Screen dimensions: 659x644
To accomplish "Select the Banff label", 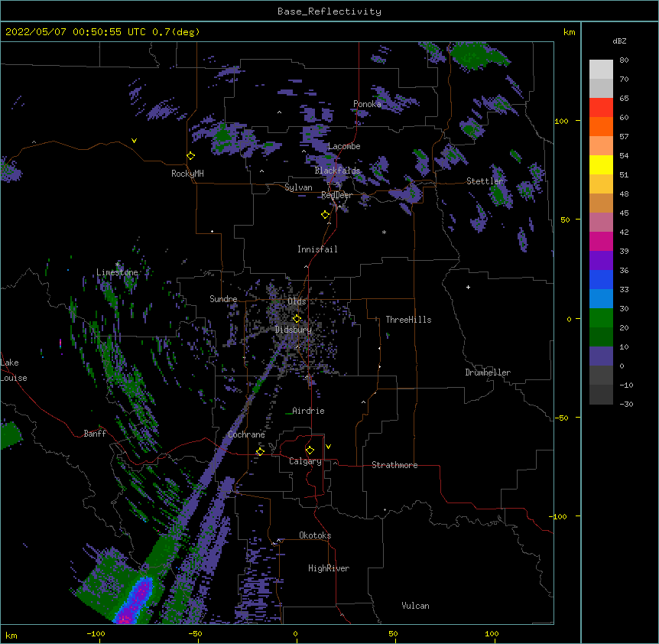I will (95, 434).
